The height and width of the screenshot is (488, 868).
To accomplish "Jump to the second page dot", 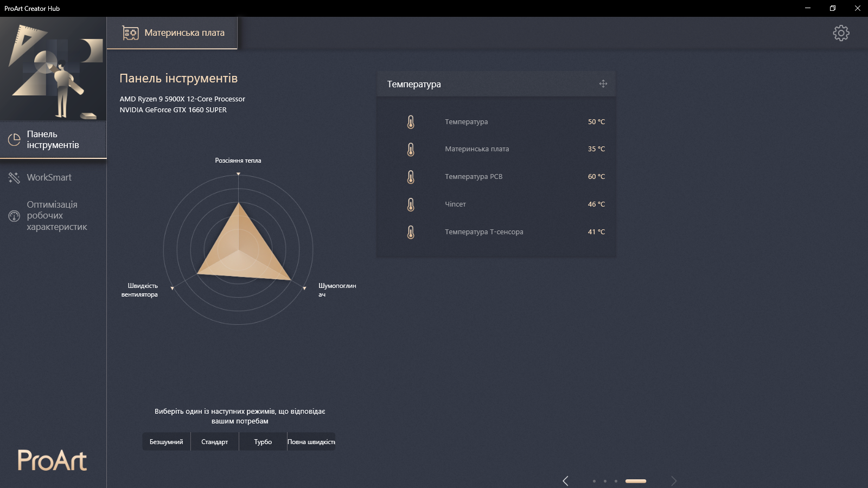I will click(605, 481).
